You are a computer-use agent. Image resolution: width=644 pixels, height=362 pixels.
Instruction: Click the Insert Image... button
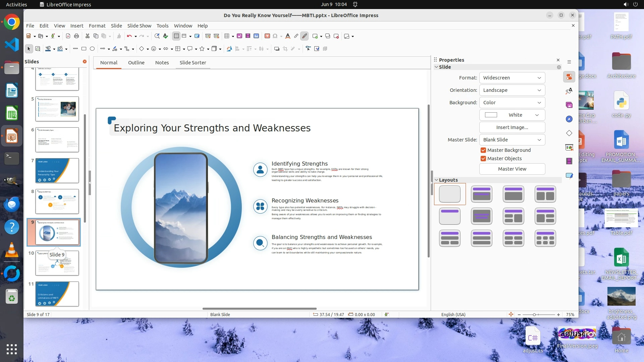512,127
